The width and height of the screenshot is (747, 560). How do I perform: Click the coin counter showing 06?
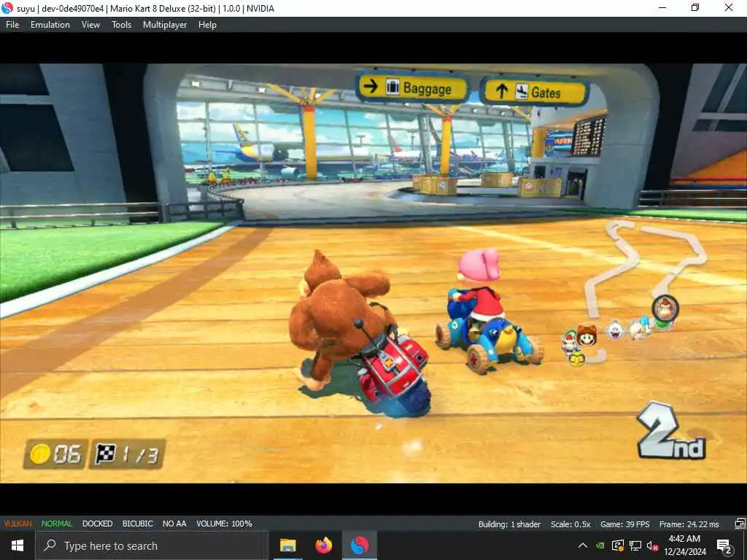point(55,454)
